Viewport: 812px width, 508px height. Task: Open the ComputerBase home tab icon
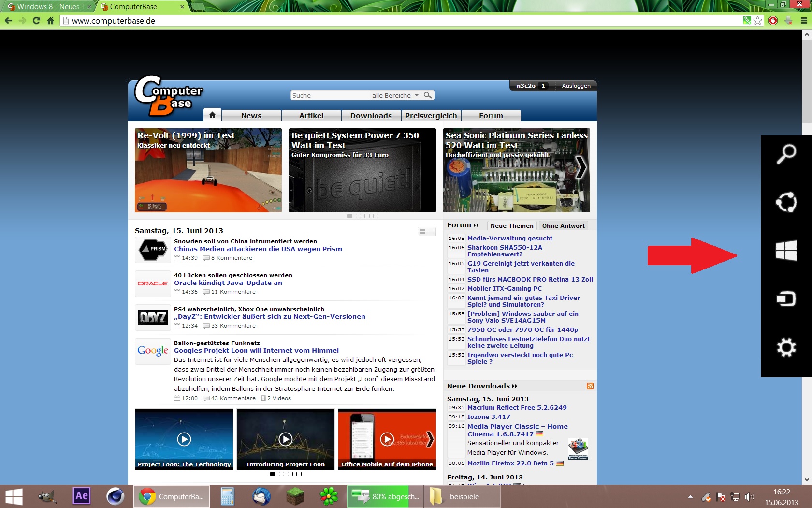(x=212, y=115)
